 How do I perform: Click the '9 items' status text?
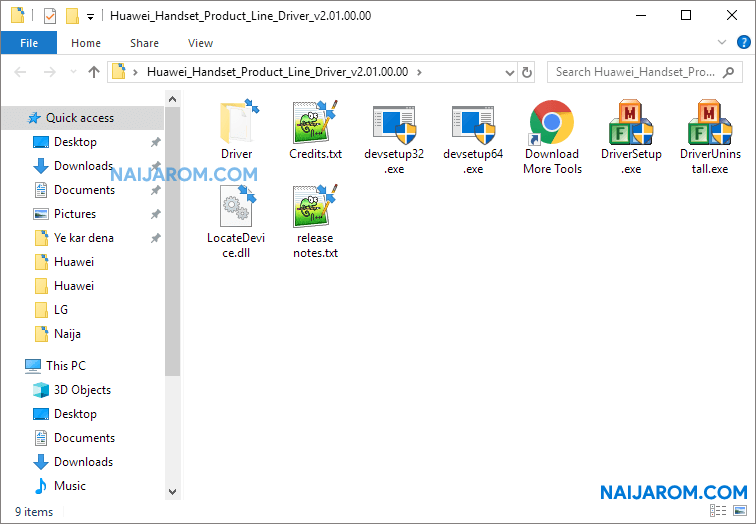click(x=34, y=512)
